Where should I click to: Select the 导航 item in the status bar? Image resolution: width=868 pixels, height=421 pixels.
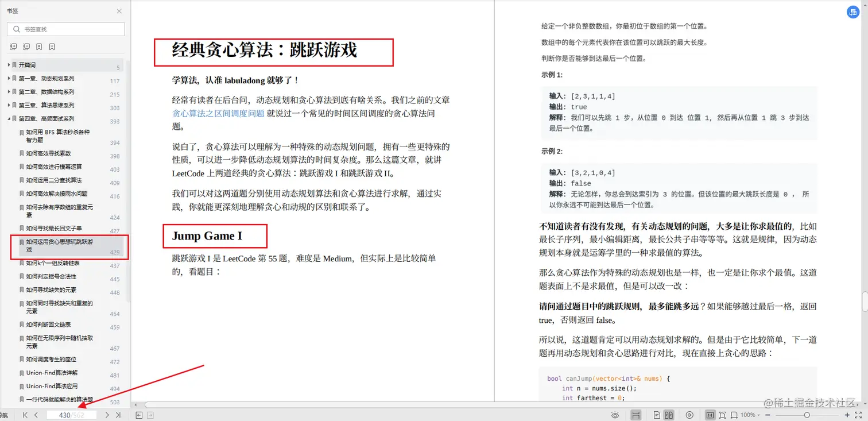[x=5, y=415]
